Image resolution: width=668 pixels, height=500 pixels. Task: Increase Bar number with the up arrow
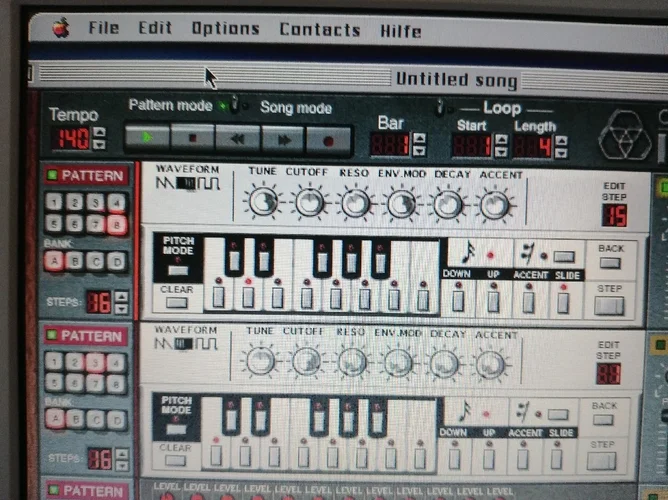[419, 138]
